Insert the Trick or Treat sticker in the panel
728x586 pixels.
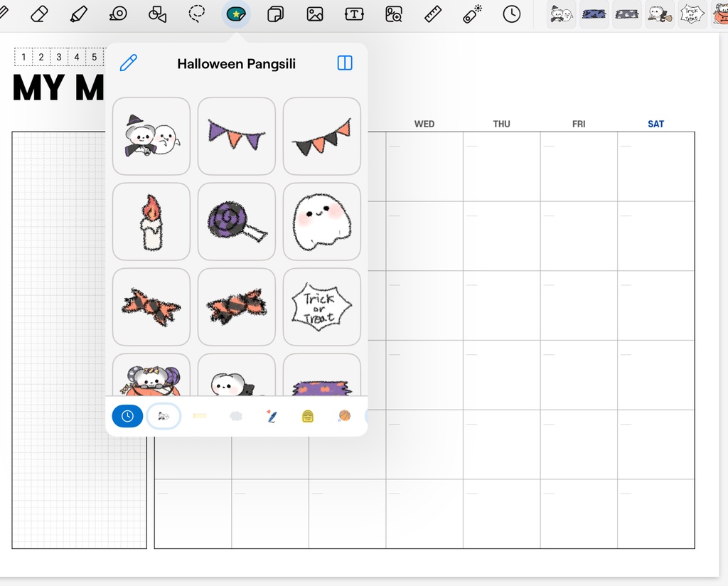point(322,307)
